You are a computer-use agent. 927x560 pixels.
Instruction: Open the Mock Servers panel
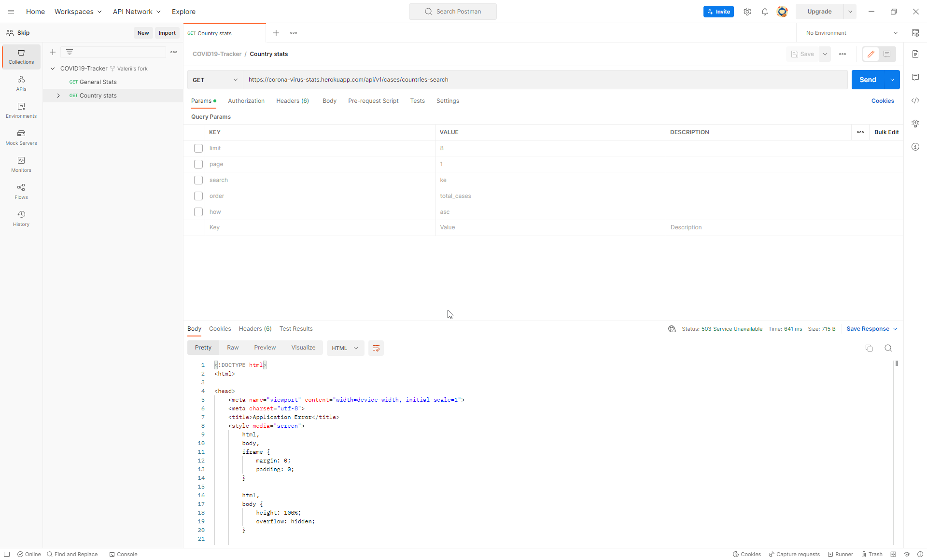click(21, 138)
